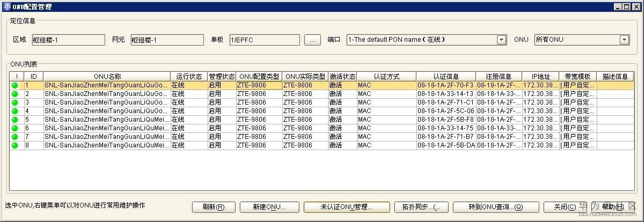This screenshot has width=644, height=222.
Task: Click 转到ONU查询...(Q) button
Action: tap(495, 207)
